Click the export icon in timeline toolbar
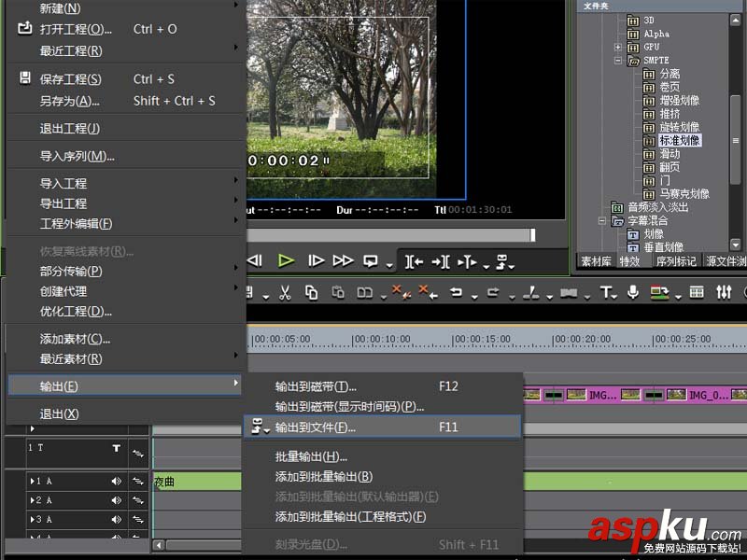The height and width of the screenshot is (560, 747). point(659,292)
